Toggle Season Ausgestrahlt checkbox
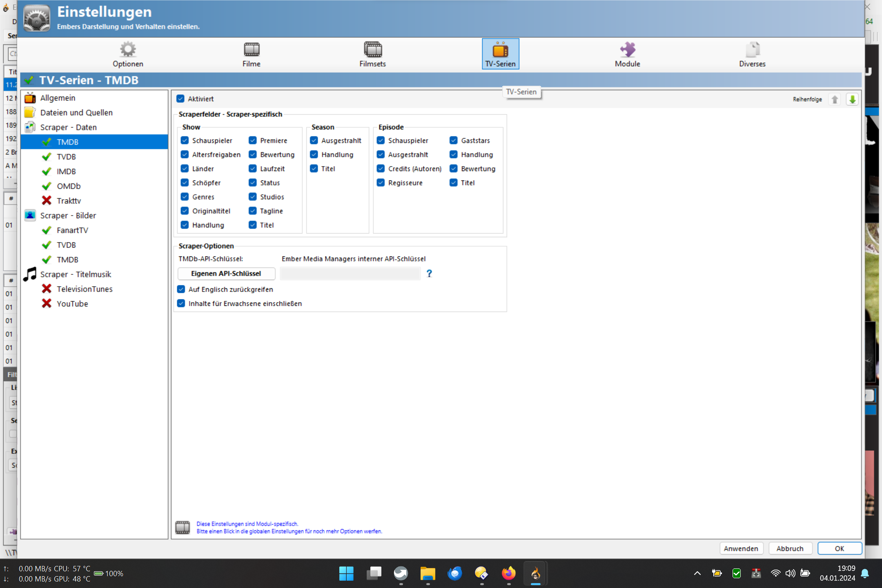 pos(314,140)
